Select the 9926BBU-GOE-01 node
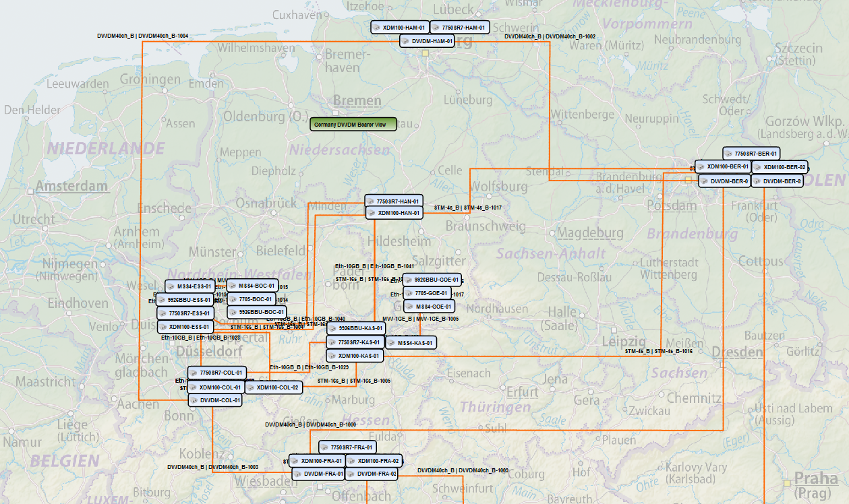The width and height of the screenshot is (849, 504). tap(432, 280)
